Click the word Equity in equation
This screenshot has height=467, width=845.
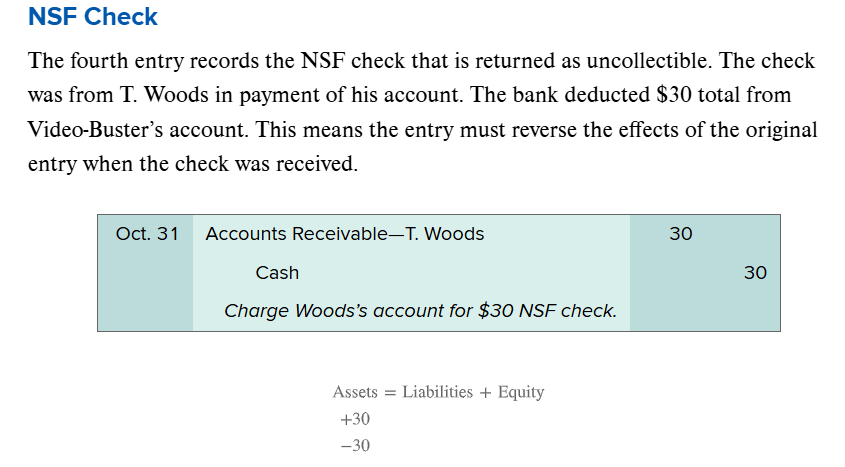[521, 392]
